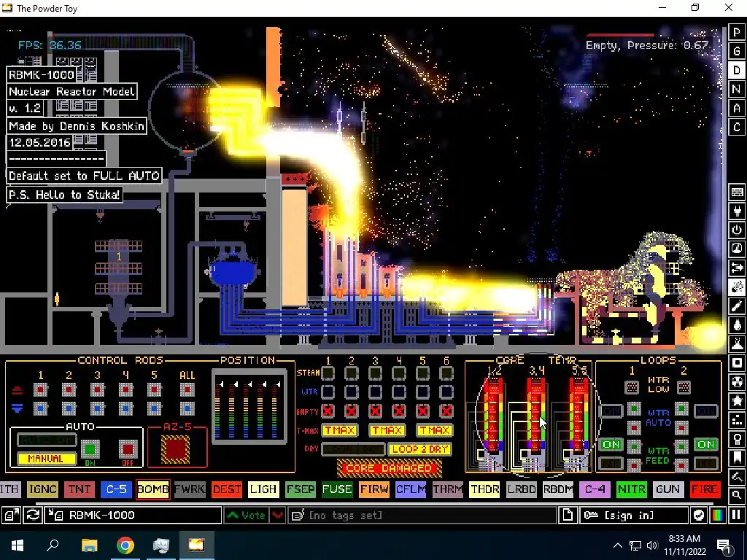This screenshot has width=747, height=560.
Task: Click the vote down arrow
Action: tap(277, 516)
